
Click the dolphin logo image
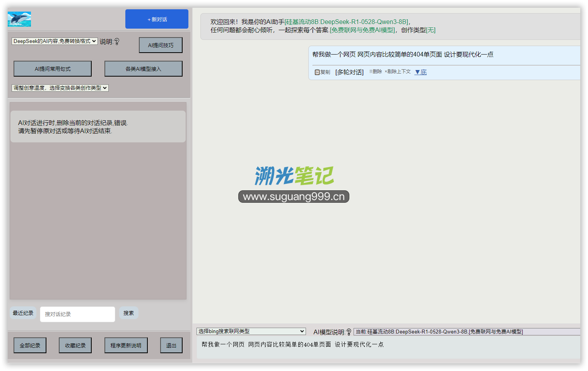click(19, 19)
